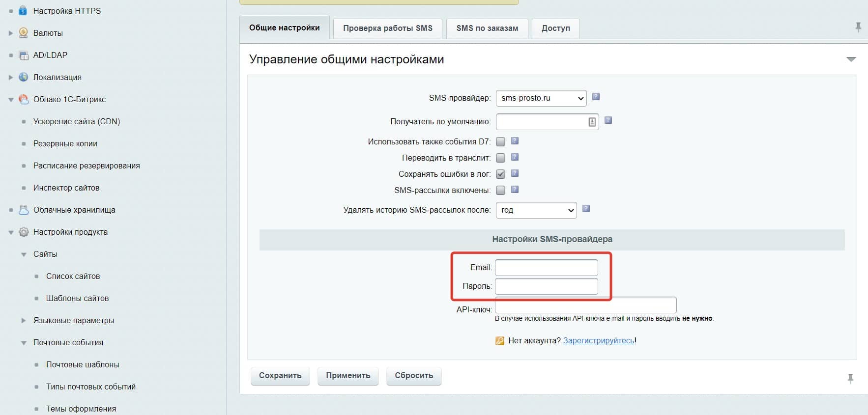Click the Пароль input field

[547, 286]
